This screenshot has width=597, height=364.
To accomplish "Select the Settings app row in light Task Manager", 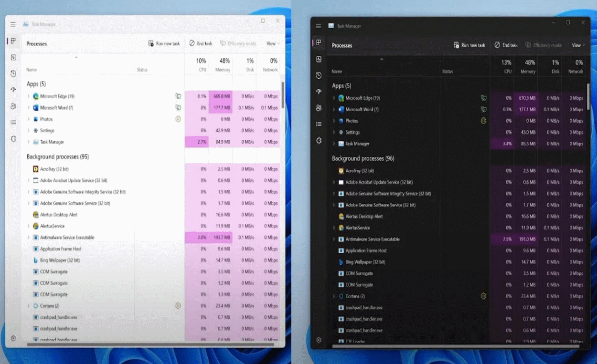I will (x=150, y=130).
